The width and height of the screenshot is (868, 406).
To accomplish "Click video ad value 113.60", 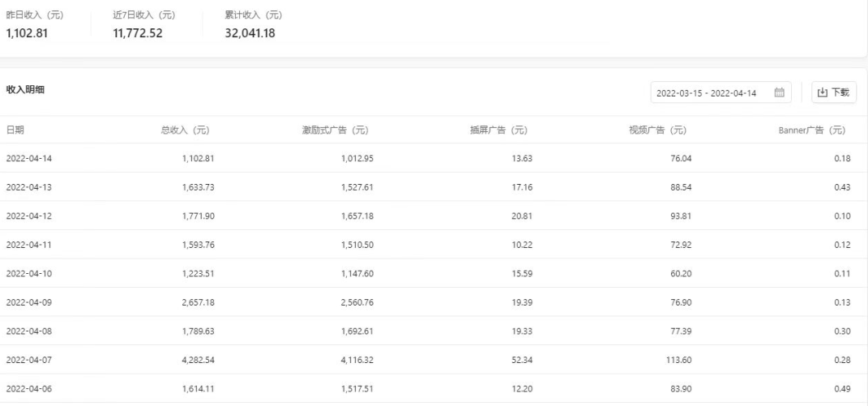I will [x=679, y=360].
